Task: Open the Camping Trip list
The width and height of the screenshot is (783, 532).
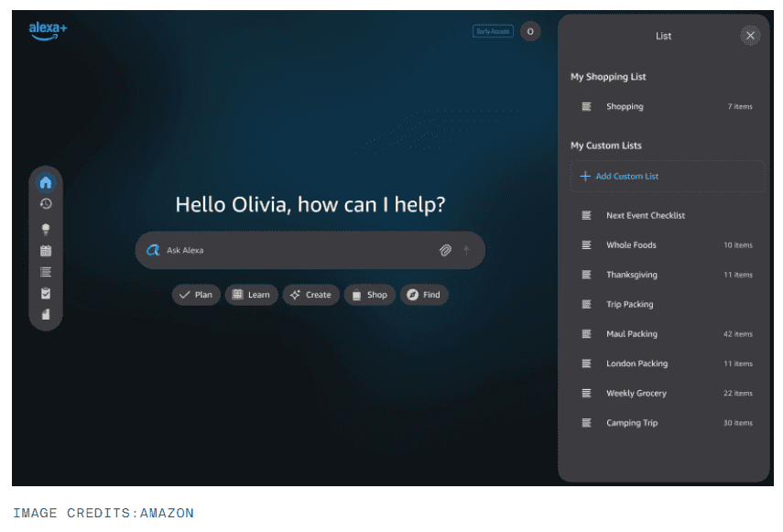Action: point(667,423)
